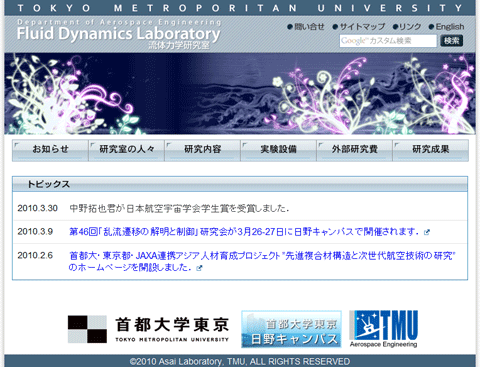Open the お知らせ menu tab

pyautogui.click(x=50, y=150)
